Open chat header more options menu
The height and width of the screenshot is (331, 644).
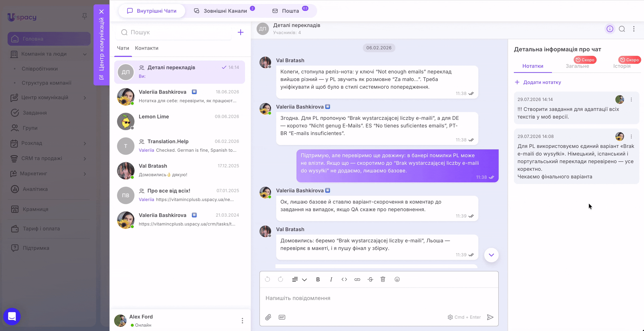(634, 29)
